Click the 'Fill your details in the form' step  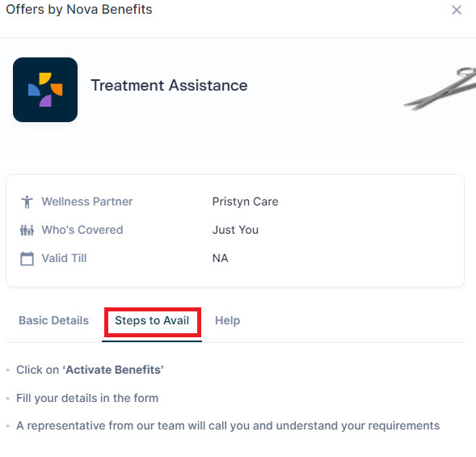[87, 398]
